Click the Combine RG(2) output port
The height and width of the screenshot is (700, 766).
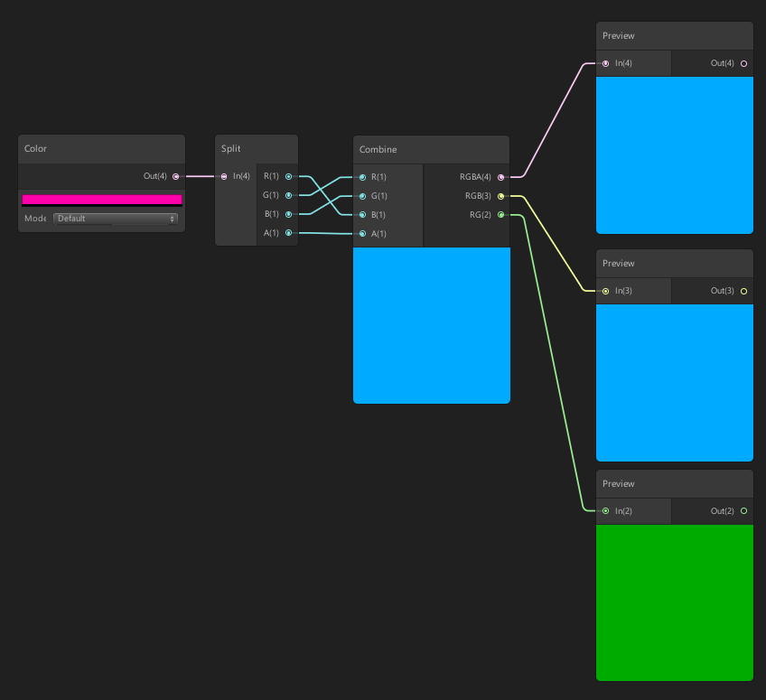500,215
